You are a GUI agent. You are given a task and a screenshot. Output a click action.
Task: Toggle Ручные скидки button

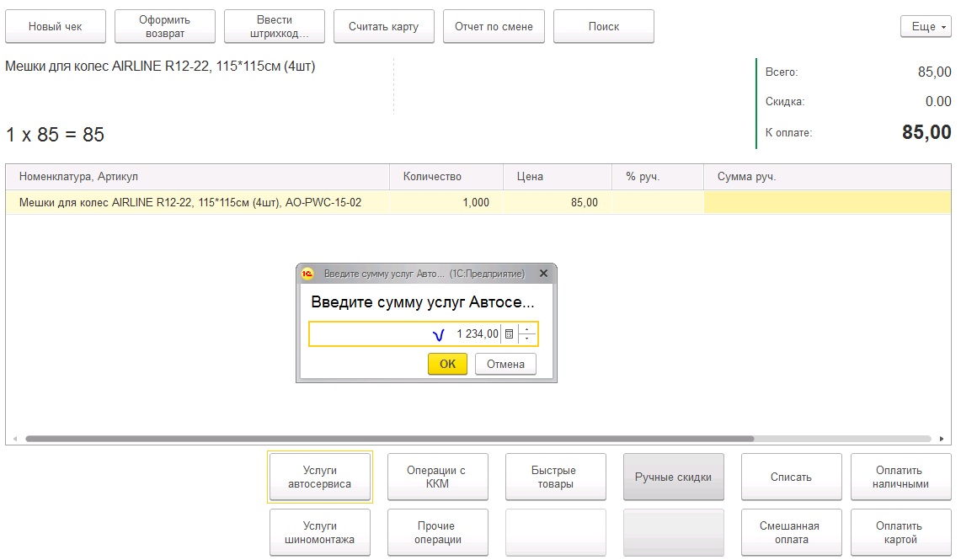click(673, 477)
